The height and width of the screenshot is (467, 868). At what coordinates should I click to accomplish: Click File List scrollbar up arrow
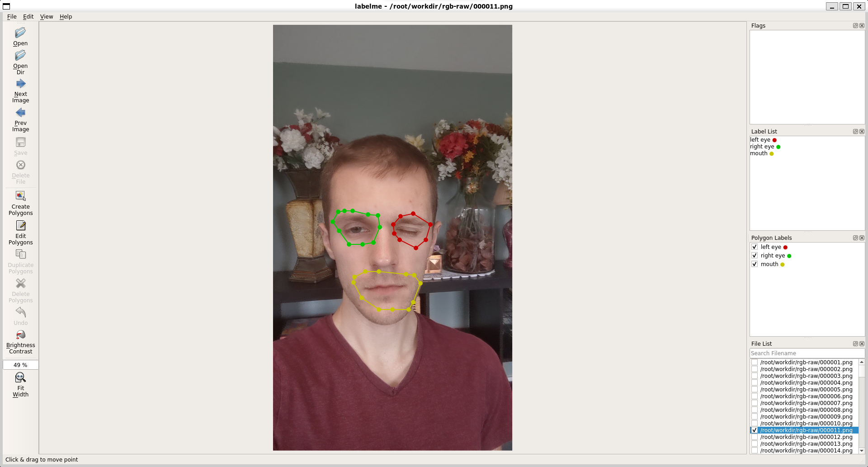pyautogui.click(x=862, y=362)
